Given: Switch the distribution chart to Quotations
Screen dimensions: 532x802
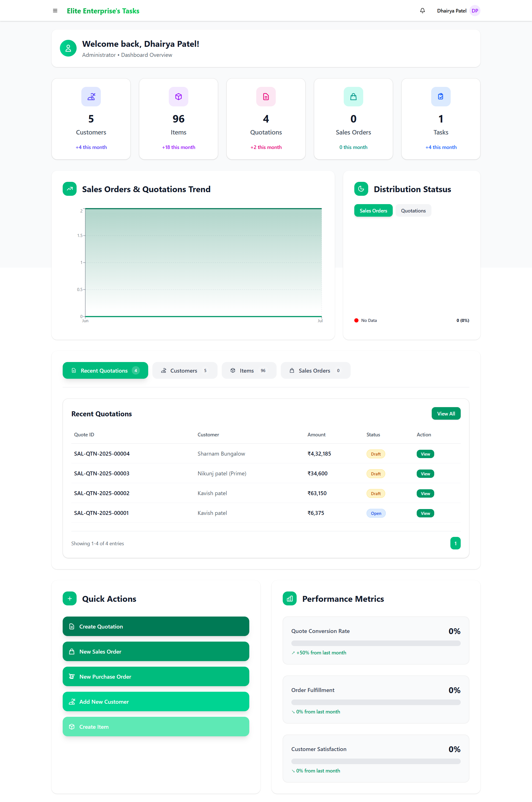Looking at the screenshot, I should [x=413, y=211].
